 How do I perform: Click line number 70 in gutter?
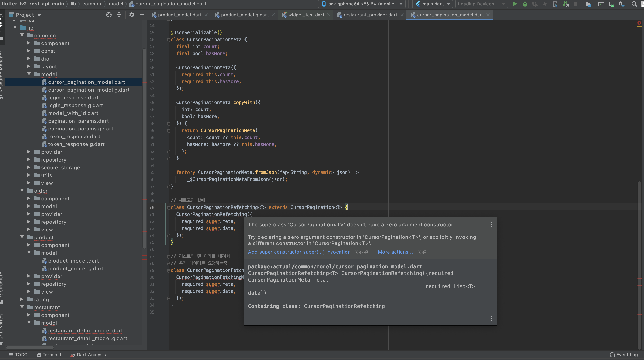coord(152,207)
